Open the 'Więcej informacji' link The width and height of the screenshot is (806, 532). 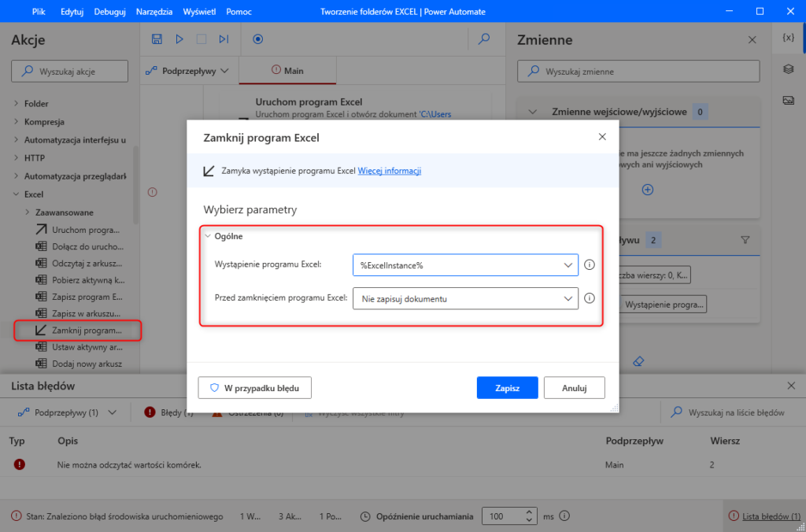pyautogui.click(x=389, y=171)
